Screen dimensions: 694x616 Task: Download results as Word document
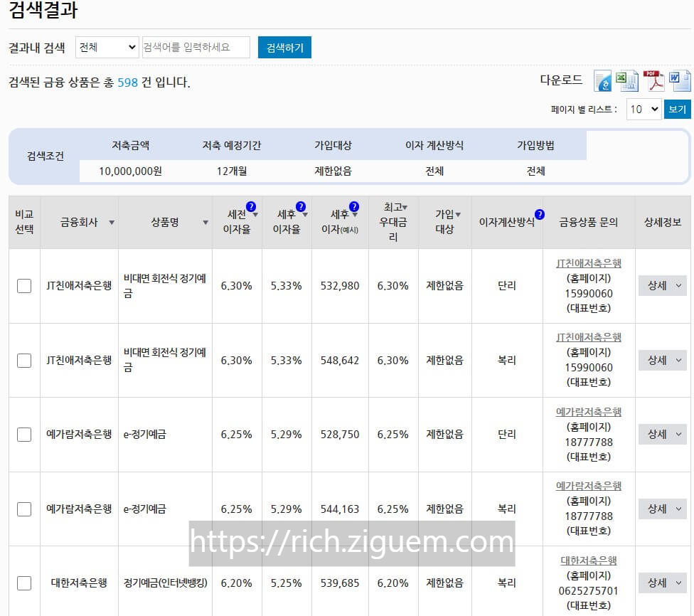(679, 80)
